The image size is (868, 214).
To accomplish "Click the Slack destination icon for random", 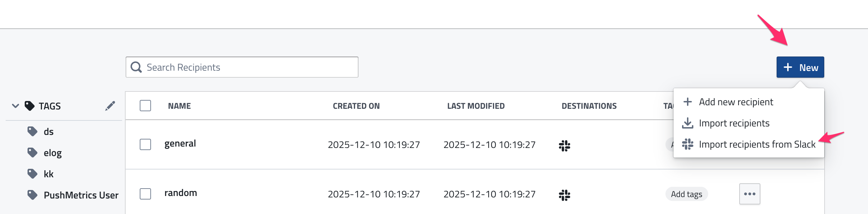I will pyautogui.click(x=565, y=195).
